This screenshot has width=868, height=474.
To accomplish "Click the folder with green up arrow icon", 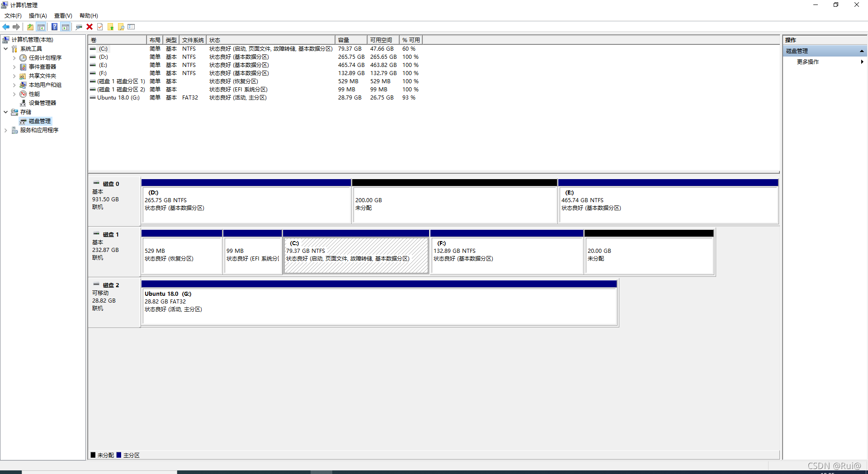I will [110, 27].
